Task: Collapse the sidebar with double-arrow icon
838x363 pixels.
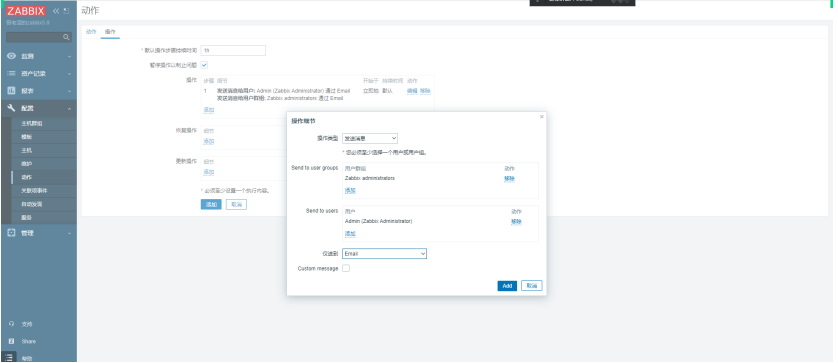Action: [56, 11]
